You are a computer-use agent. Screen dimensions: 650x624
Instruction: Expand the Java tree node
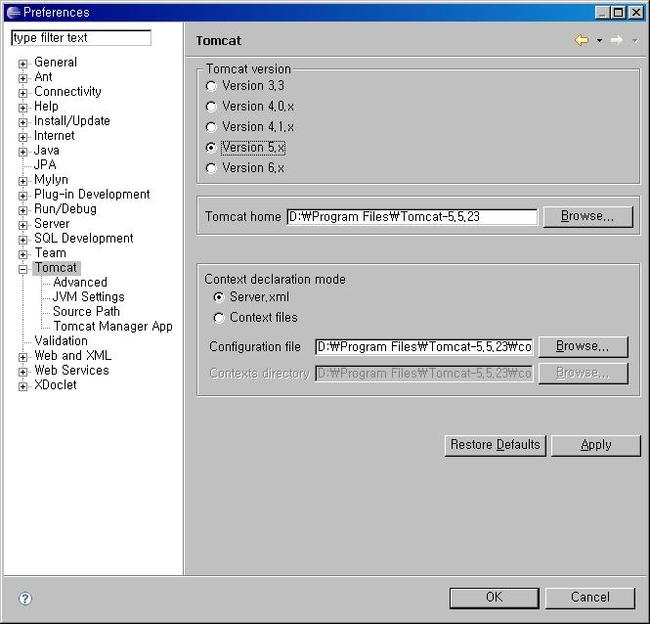23,152
